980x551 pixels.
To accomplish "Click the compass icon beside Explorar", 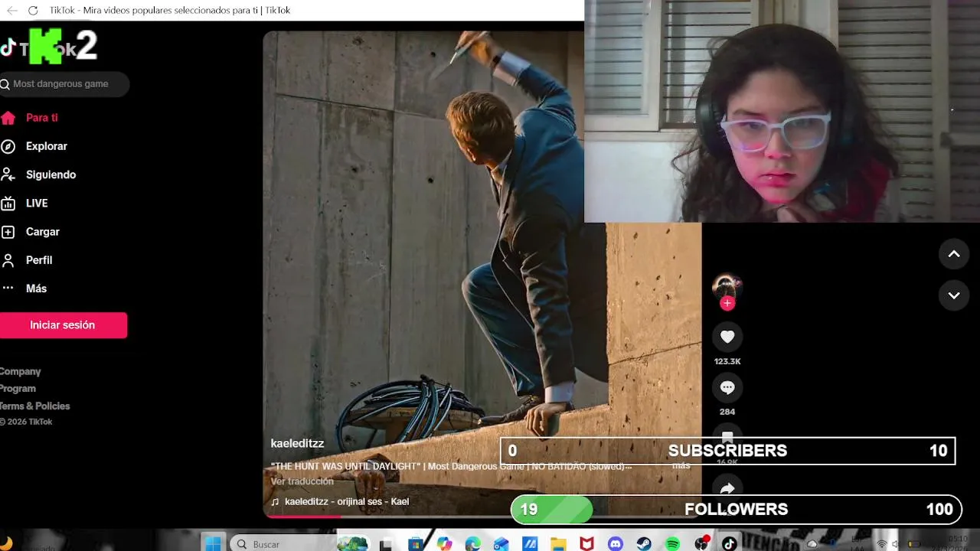I will coord(8,146).
